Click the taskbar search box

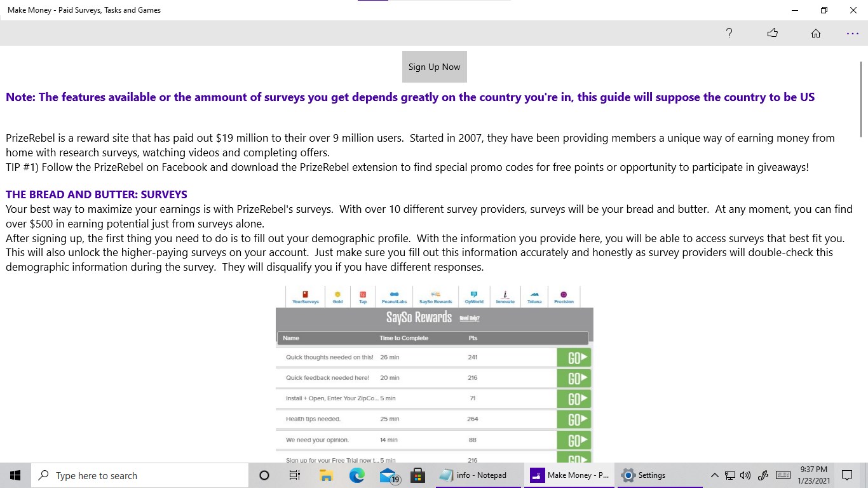pos(140,475)
